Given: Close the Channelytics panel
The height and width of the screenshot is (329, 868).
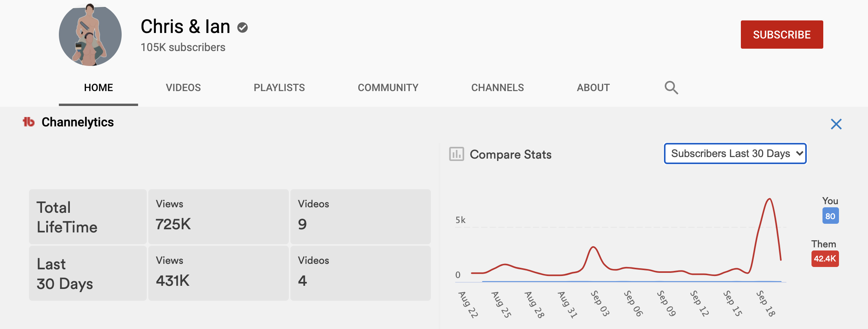Looking at the screenshot, I should coord(836,124).
